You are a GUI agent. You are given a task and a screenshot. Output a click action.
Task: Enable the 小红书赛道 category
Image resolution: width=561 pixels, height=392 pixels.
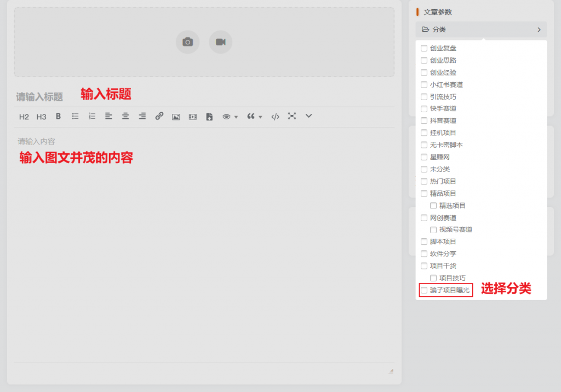click(x=423, y=84)
